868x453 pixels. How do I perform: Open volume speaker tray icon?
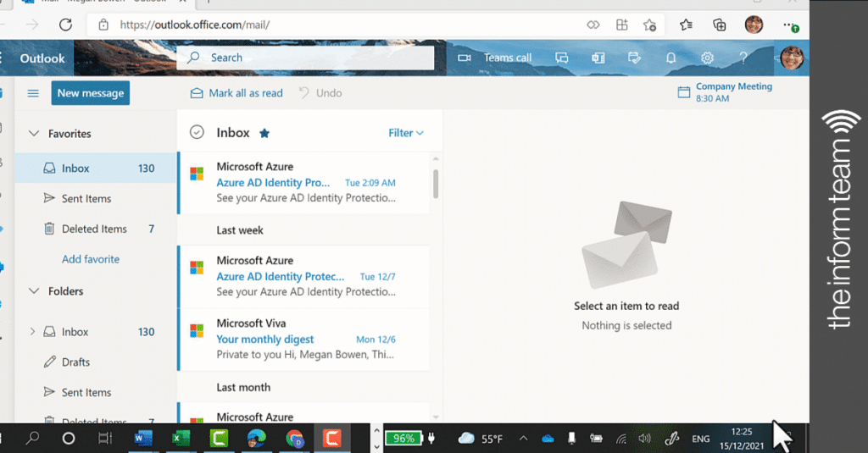click(644, 439)
